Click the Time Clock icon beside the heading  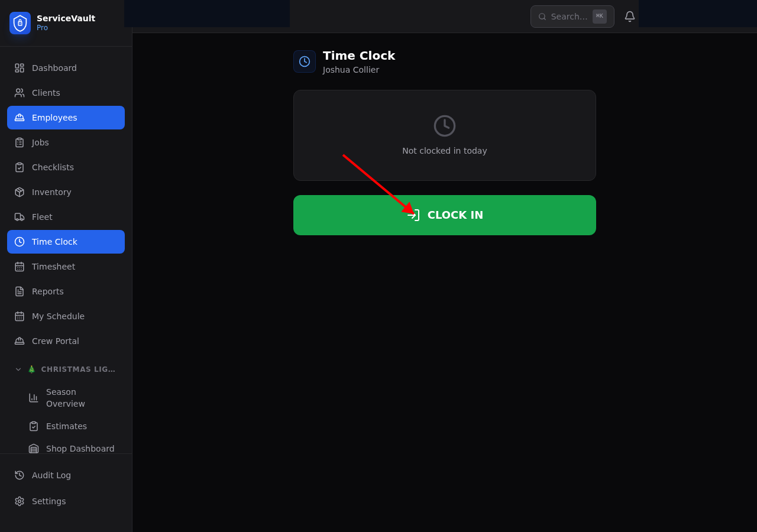pyautogui.click(x=304, y=61)
